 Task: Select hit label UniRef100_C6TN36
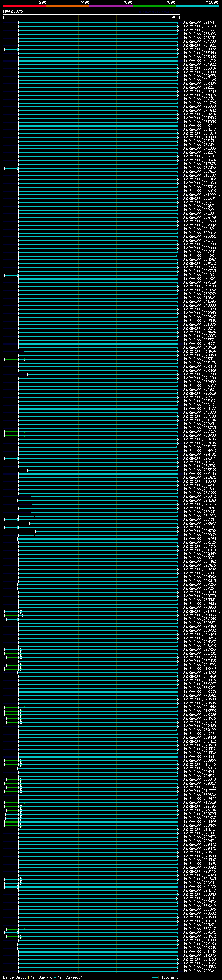(x=199, y=118)
